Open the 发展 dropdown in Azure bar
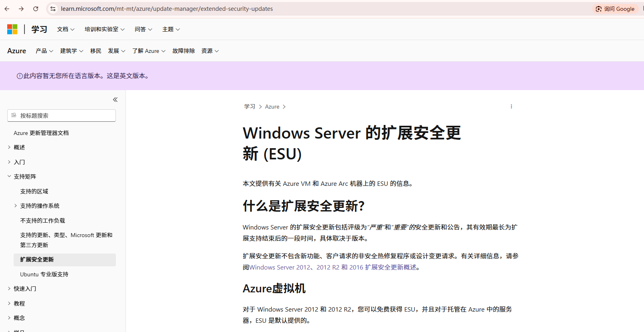The width and height of the screenshot is (644, 332). click(117, 51)
